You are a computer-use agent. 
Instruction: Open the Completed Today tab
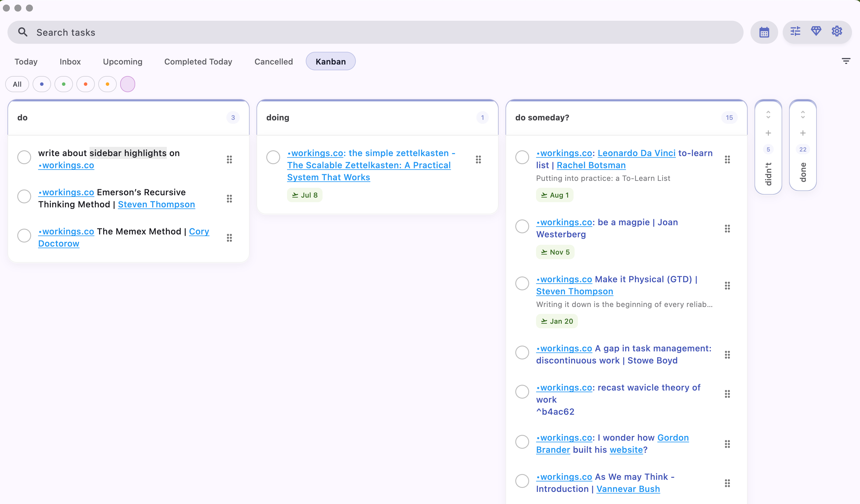click(198, 62)
